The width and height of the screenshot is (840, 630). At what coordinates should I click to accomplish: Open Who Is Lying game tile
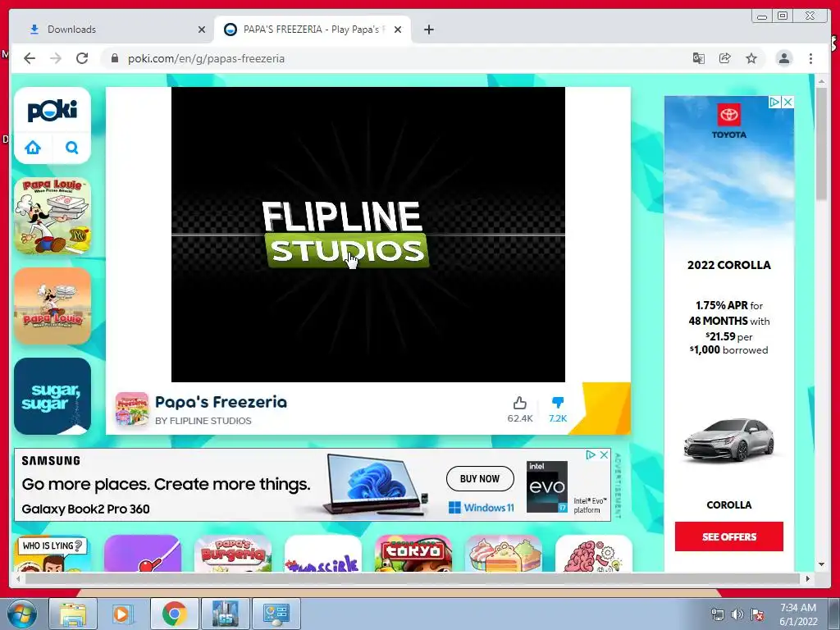click(52, 554)
